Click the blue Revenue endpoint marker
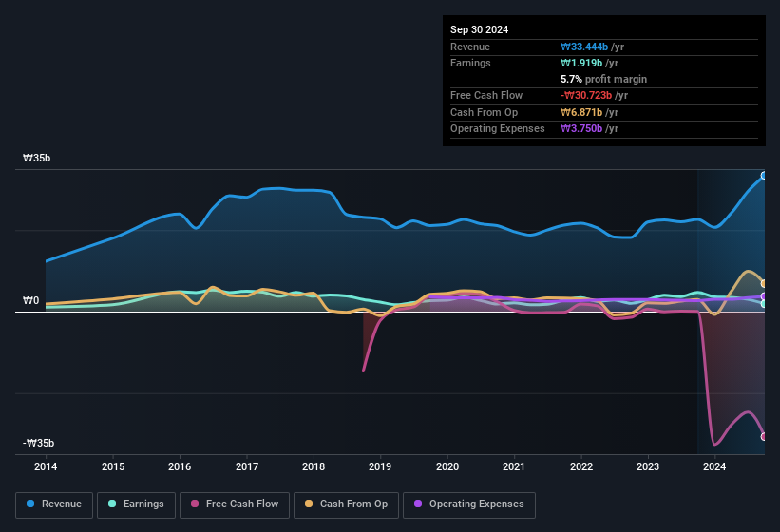This screenshot has height=532, width=780. coord(764,176)
